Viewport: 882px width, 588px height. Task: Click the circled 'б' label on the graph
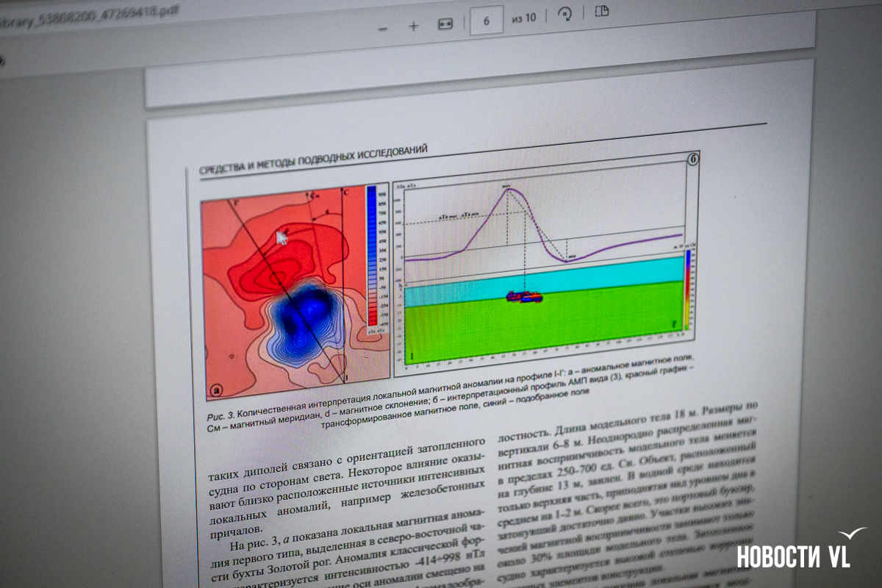click(692, 159)
